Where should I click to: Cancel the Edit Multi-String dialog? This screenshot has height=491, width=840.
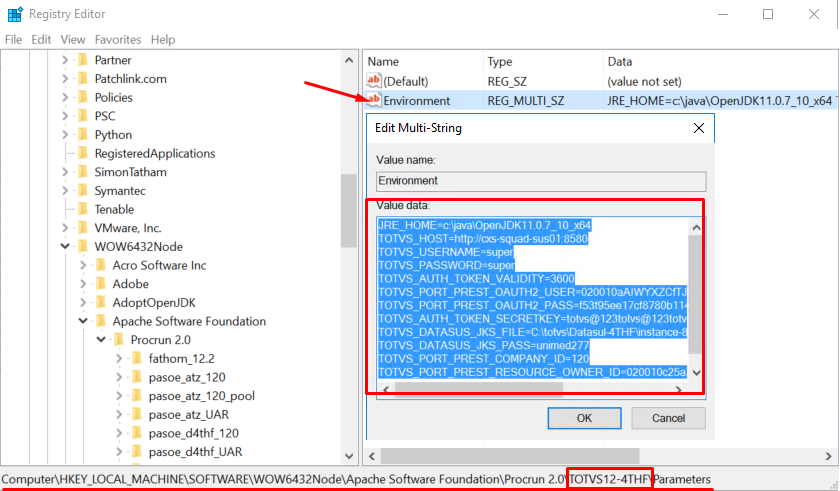point(669,418)
